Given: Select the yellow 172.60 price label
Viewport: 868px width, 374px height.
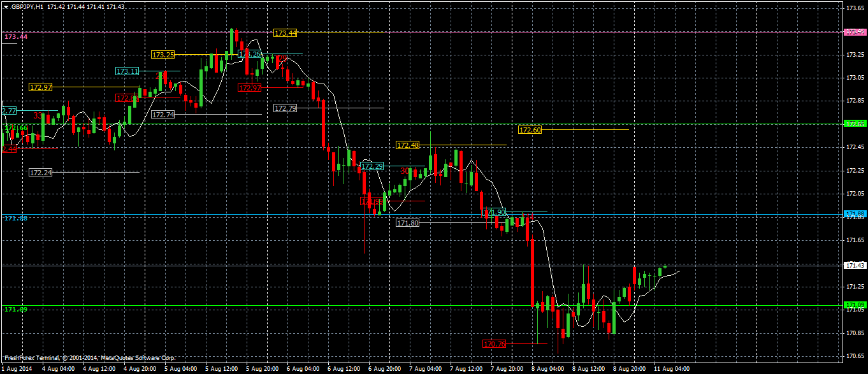Looking at the screenshot, I should 530,130.
